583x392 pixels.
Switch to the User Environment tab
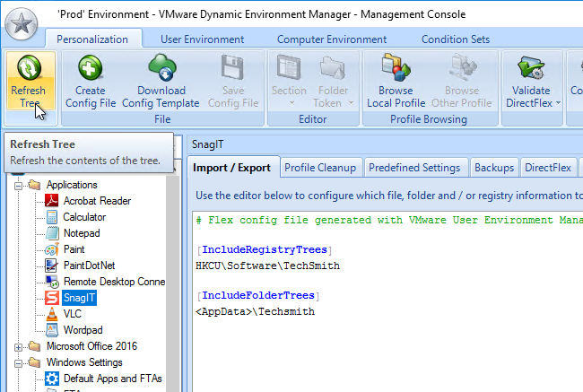203,39
